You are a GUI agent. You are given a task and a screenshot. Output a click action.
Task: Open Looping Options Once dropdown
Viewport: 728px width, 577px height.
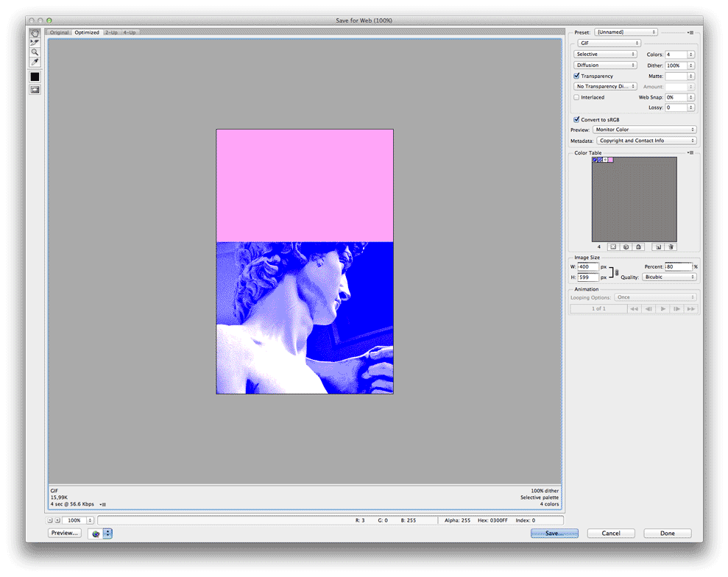click(x=656, y=297)
